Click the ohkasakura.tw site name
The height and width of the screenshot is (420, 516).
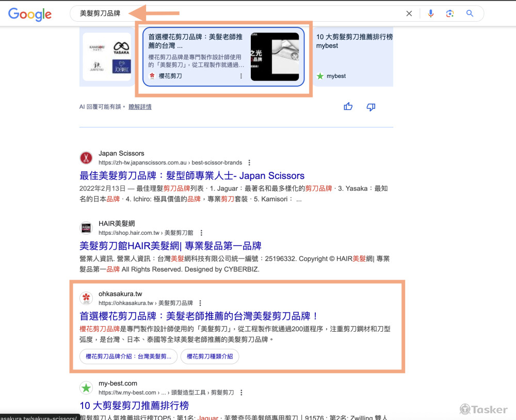[x=120, y=294]
